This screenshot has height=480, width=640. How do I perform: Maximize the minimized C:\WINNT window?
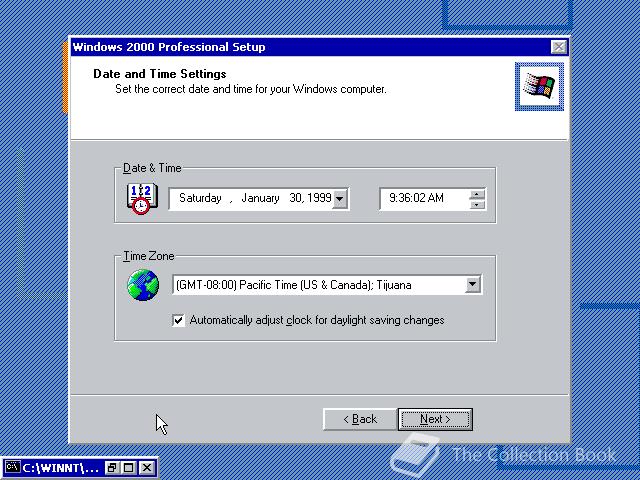pos(129,467)
